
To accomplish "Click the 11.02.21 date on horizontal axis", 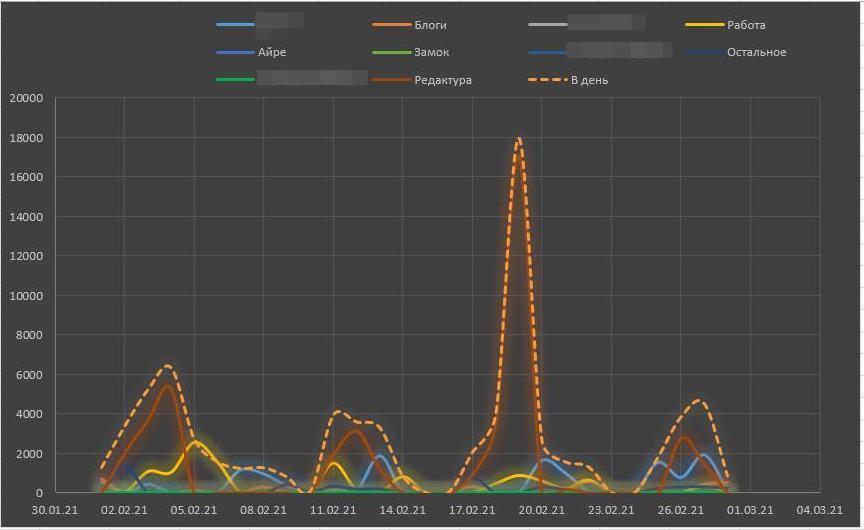I will (333, 509).
